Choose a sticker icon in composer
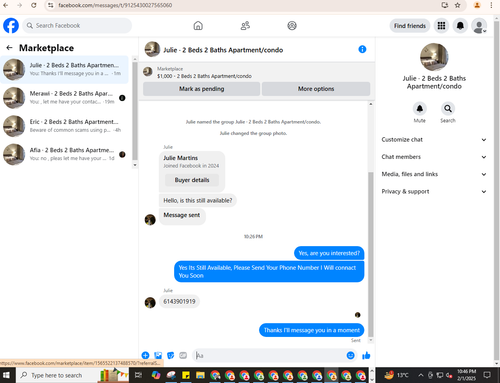The image size is (500, 383). tap(171, 355)
